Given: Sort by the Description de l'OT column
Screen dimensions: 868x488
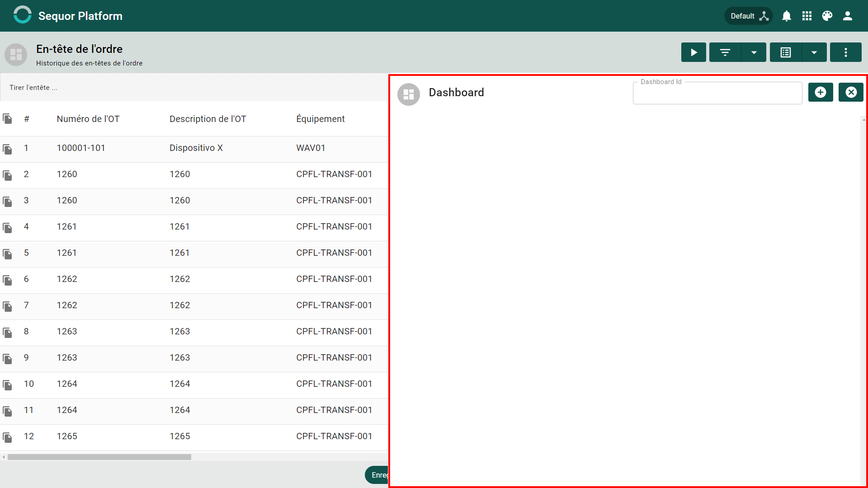Looking at the screenshot, I should click(208, 119).
